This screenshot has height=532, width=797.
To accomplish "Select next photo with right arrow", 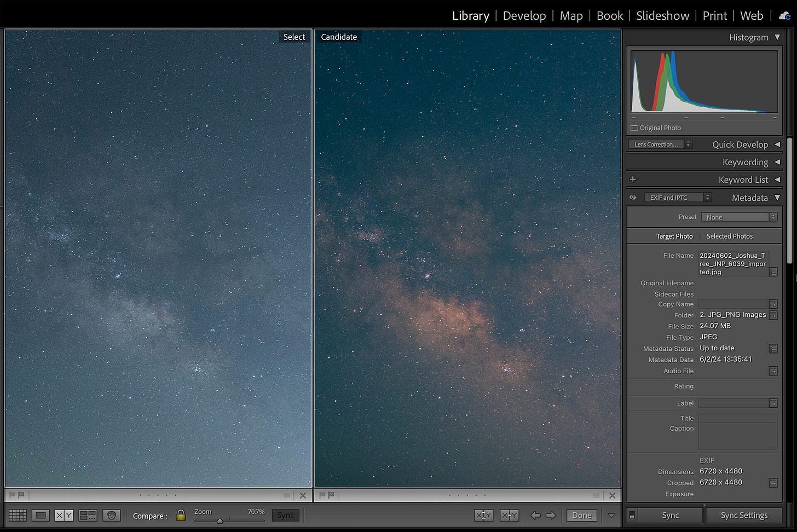I will [x=551, y=515].
